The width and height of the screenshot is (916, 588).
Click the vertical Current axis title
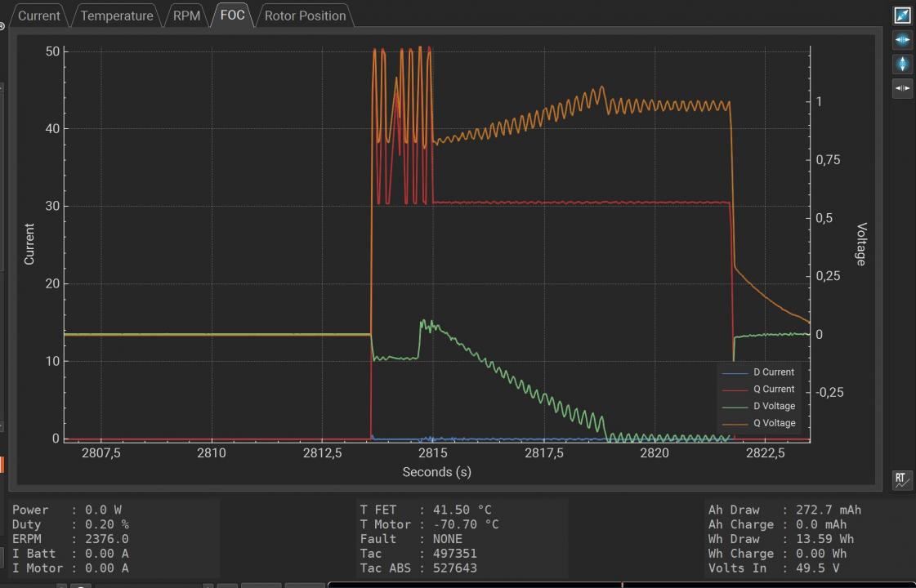[29, 244]
